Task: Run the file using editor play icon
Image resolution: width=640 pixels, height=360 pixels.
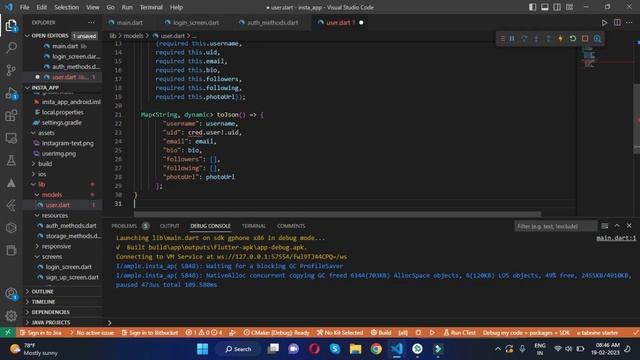Action: coord(604,23)
